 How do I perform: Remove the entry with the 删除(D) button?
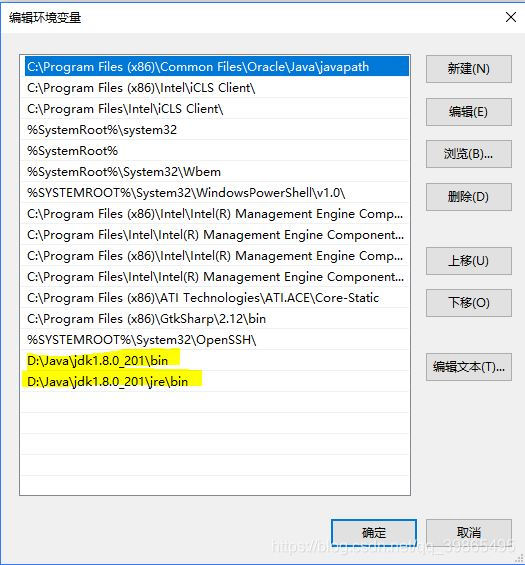click(x=468, y=197)
